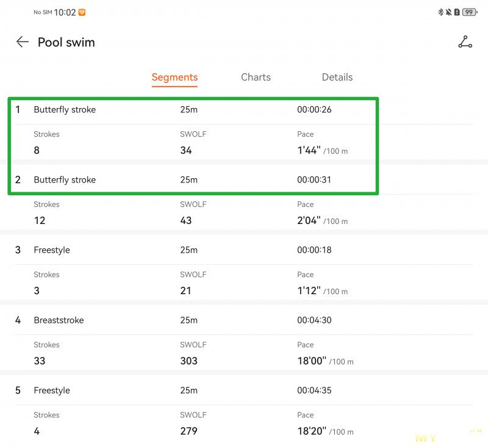488x448 pixels.
Task: Tap segment 5 Freestyle entry
Action: click(52, 391)
